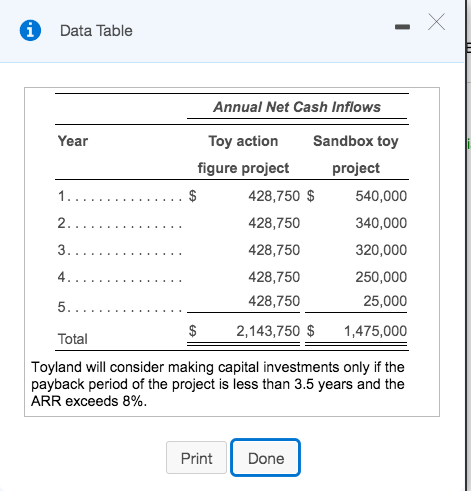The image size is (471, 491).
Task: Click the Annual Net Cash Inflows heading
Action: 297,107
